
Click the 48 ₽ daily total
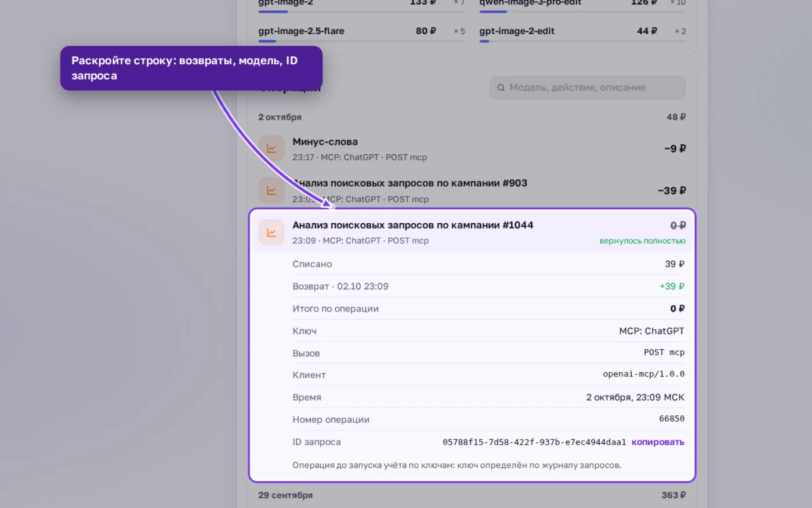coord(676,117)
